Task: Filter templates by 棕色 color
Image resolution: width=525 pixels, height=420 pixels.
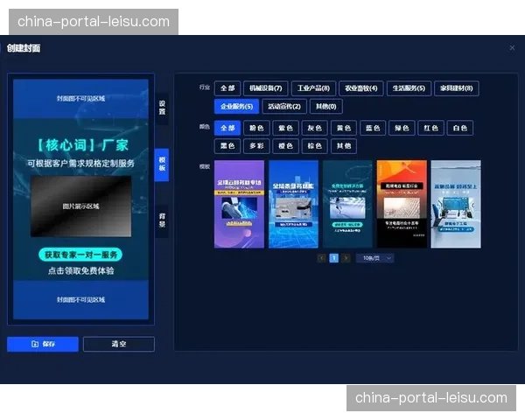Action: click(x=314, y=146)
